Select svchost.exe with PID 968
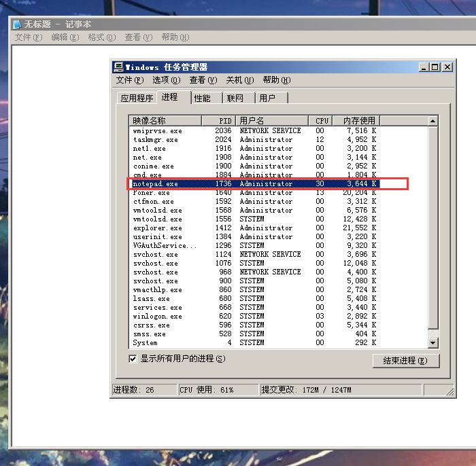476x466 pixels. pyautogui.click(x=255, y=272)
